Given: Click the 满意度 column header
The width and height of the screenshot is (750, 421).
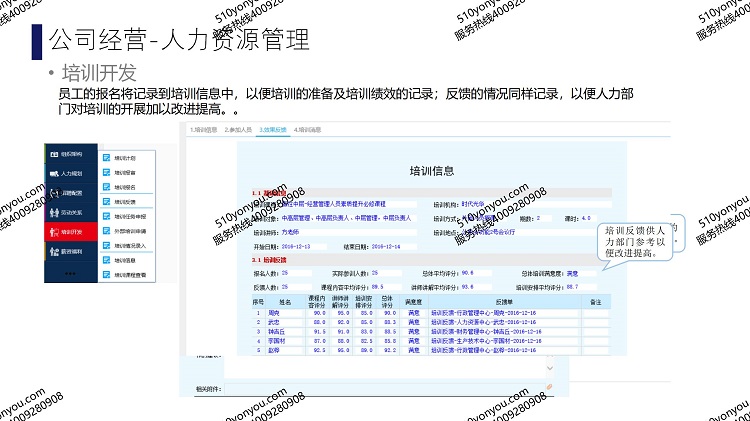Looking at the screenshot, I should point(414,300).
